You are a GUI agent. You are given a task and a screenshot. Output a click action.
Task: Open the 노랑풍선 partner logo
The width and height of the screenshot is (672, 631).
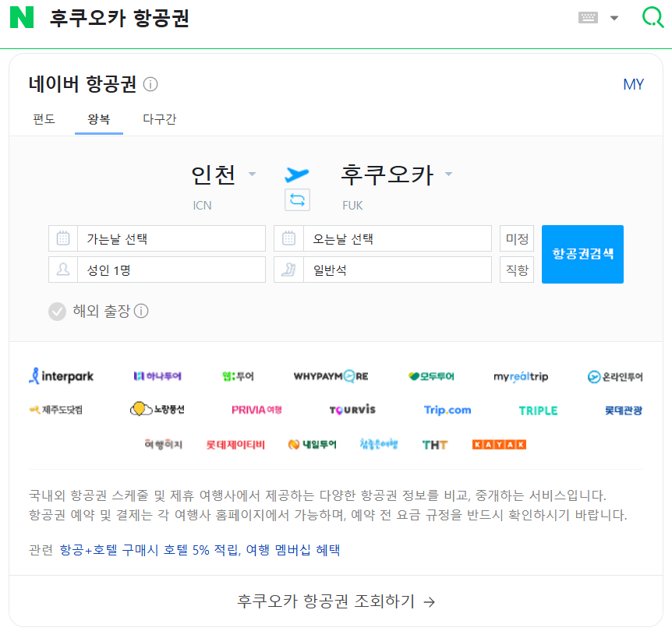157,409
